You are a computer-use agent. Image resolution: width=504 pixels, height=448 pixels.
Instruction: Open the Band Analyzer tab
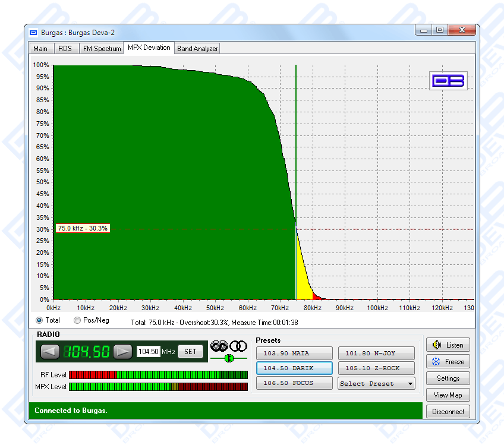click(197, 49)
